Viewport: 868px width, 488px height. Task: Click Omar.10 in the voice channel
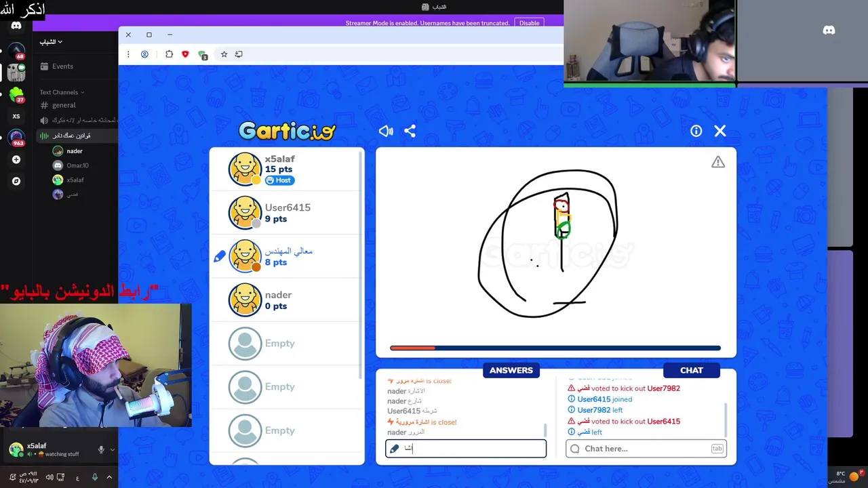[x=71, y=165]
